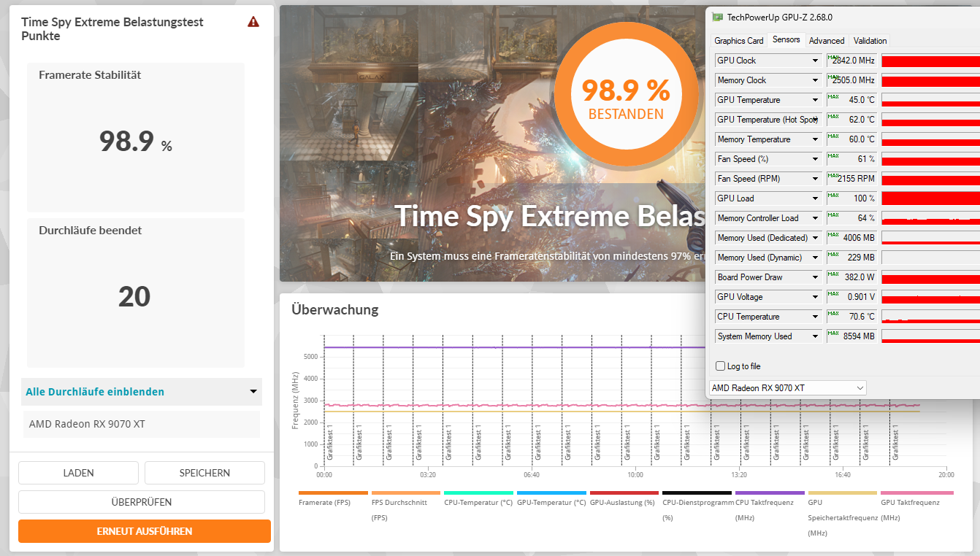
Task: Click the red warning triangle icon
Action: pyautogui.click(x=253, y=22)
